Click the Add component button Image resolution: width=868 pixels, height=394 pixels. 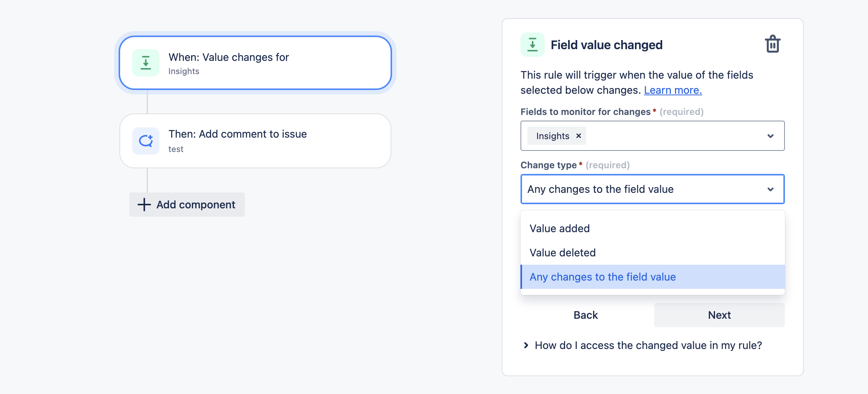[187, 204]
